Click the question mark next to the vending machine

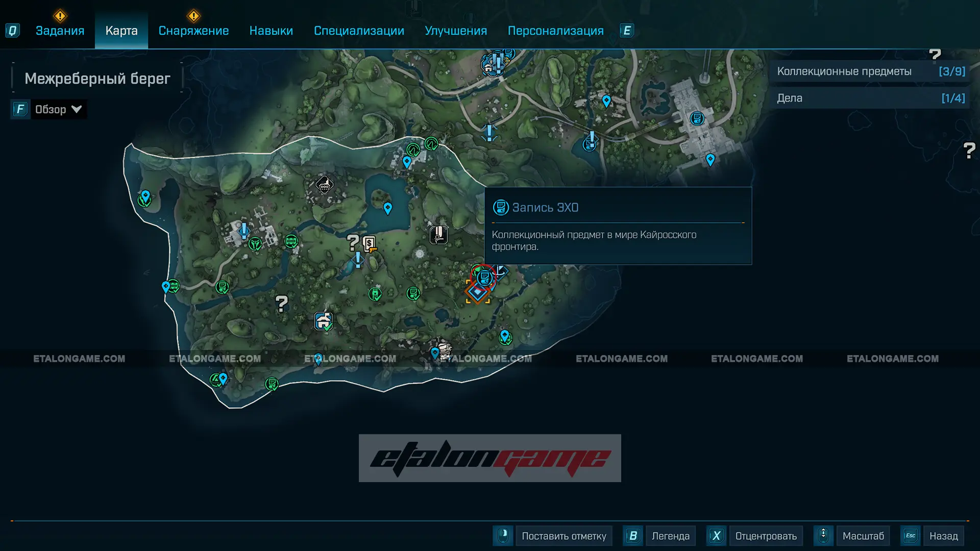pyautogui.click(x=353, y=242)
